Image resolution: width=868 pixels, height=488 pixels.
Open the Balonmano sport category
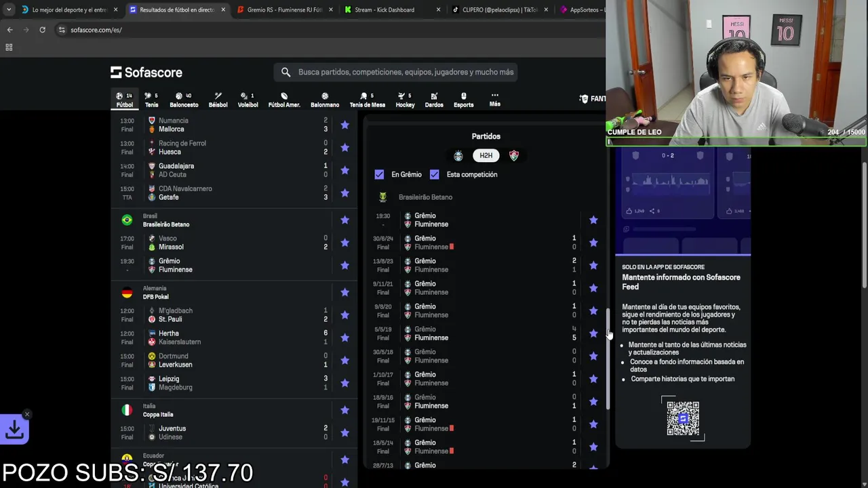[325, 100]
